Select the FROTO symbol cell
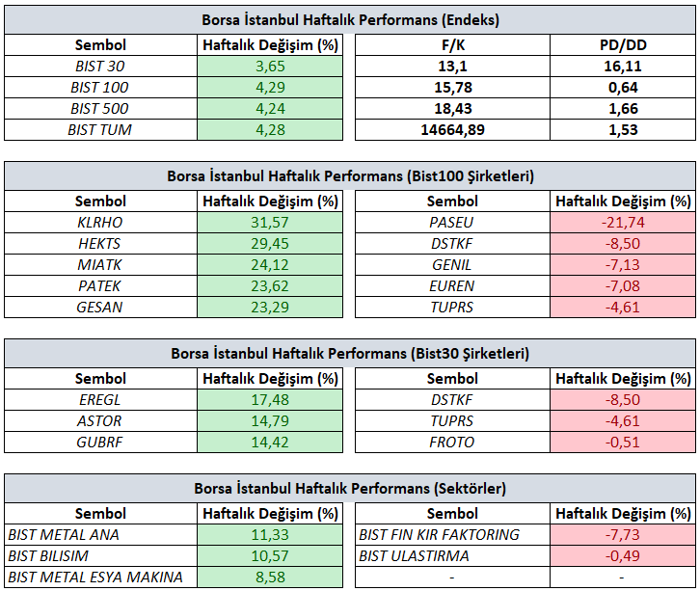The width and height of the screenshot is (700, 591). point(452,442)
